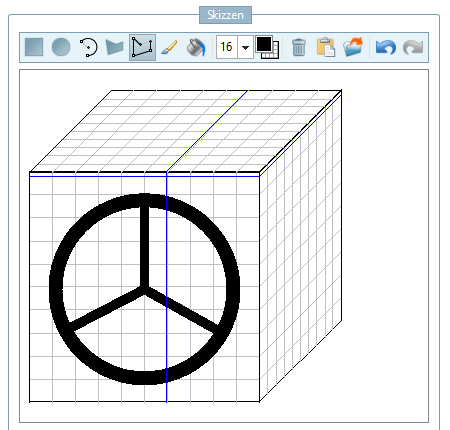This screenshot has width=450, height=430.
Task: Open sketch file with folder icon
Action: (x=353, y=47)
